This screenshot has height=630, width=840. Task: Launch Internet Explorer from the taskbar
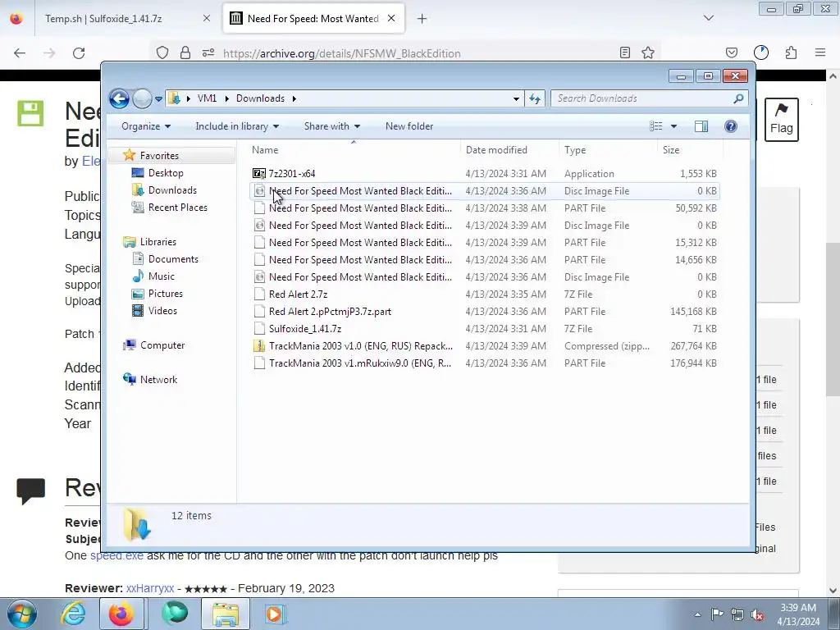coord(73,614)
